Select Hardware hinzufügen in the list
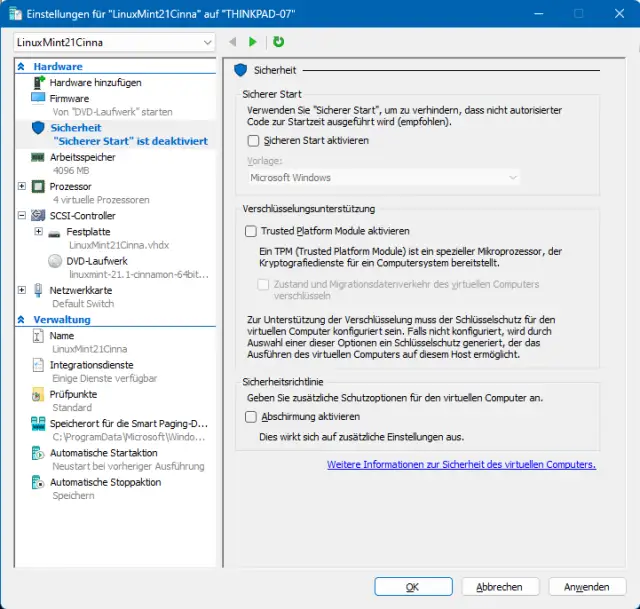Viewport: 640px width, 609px height. [95, 82]
